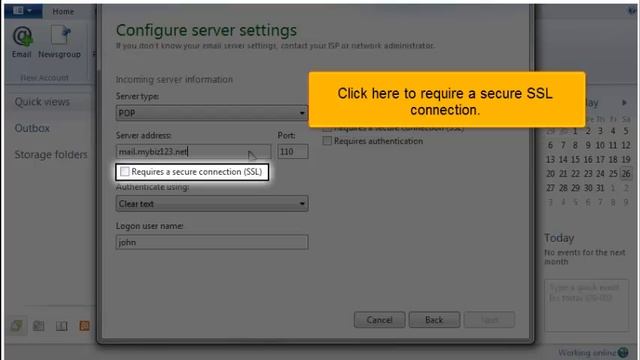Open the application menu button beside Home
640x360 pixels.
pyautogui.click(x=22, y=11)
